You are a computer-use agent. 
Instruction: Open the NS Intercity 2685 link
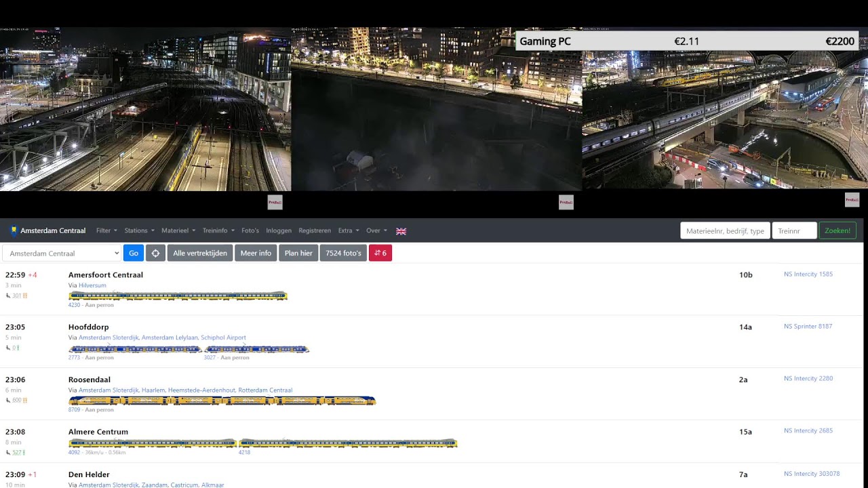pyautogui.click(x=808, y=430)
